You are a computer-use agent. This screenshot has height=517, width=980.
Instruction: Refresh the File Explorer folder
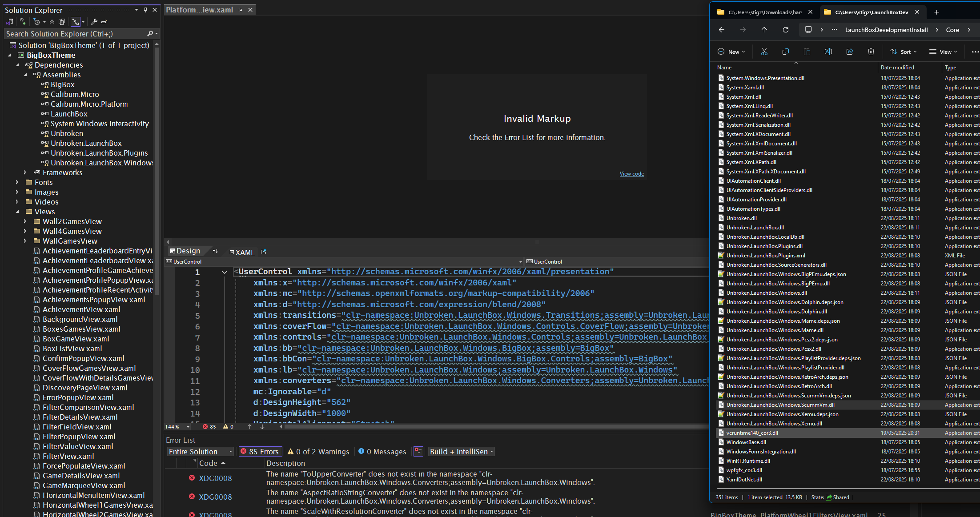786,30
